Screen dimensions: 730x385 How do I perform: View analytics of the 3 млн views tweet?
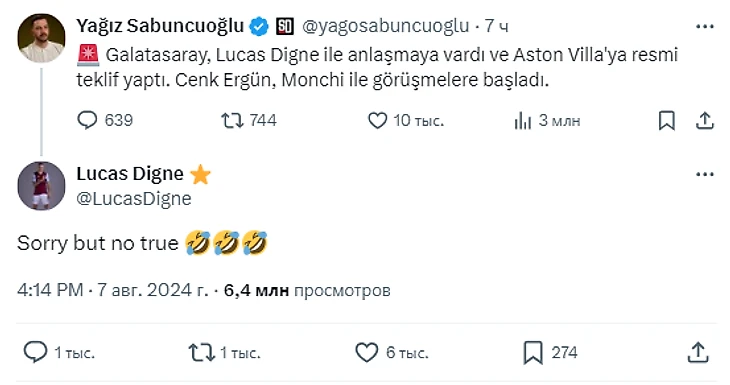pos(547,121)
